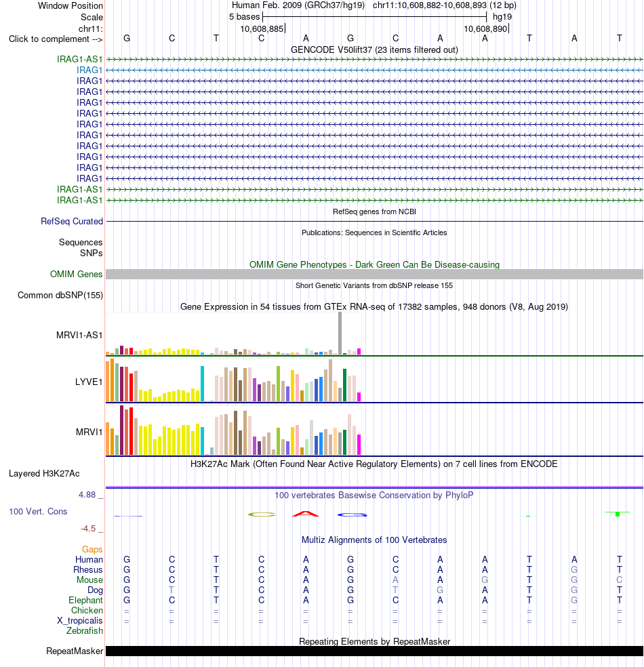Click the gray OMIM Genes item bar

pos(374,275)
